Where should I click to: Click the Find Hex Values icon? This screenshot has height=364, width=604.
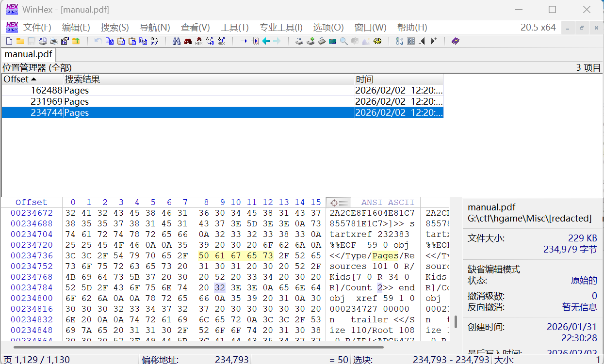click(199, 41)
